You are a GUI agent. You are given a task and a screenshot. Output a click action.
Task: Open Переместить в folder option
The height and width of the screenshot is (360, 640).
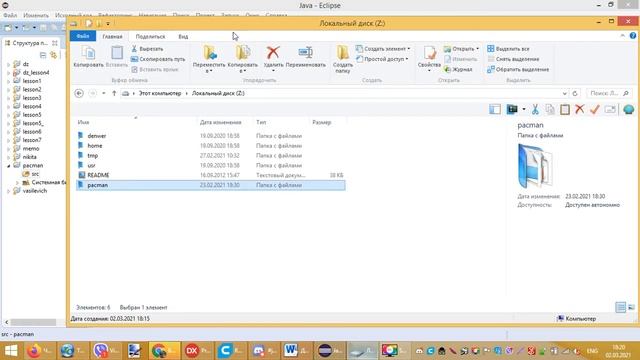209,59
